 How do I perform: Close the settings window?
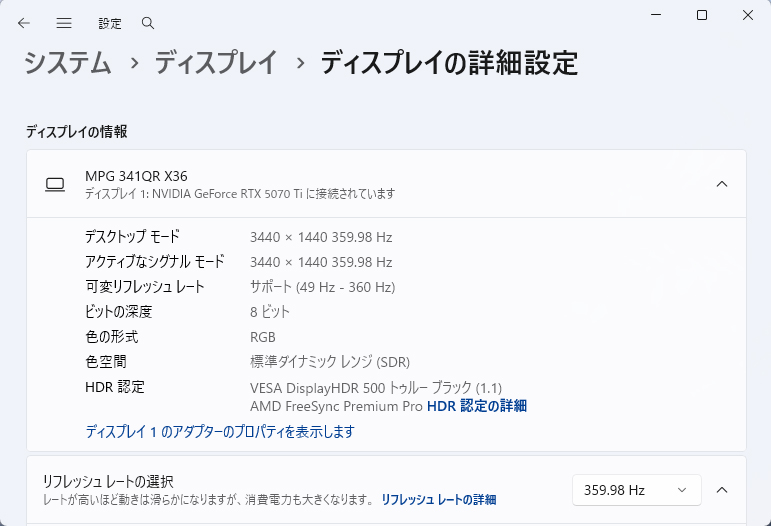coord(748,15)
